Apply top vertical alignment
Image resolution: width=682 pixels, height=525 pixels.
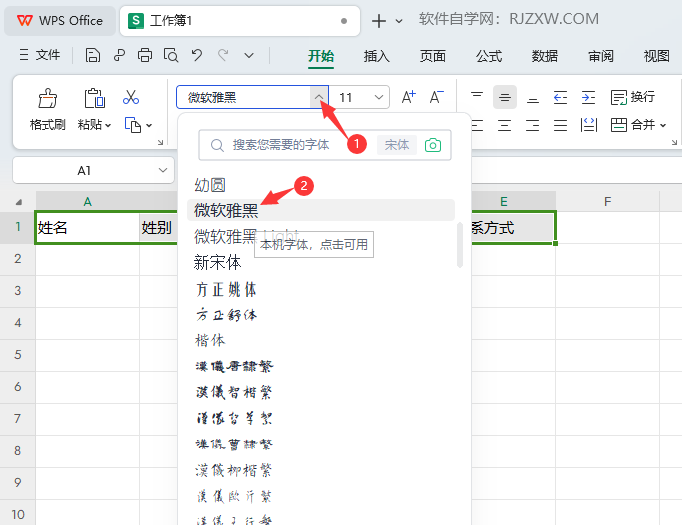click(477, 97)
